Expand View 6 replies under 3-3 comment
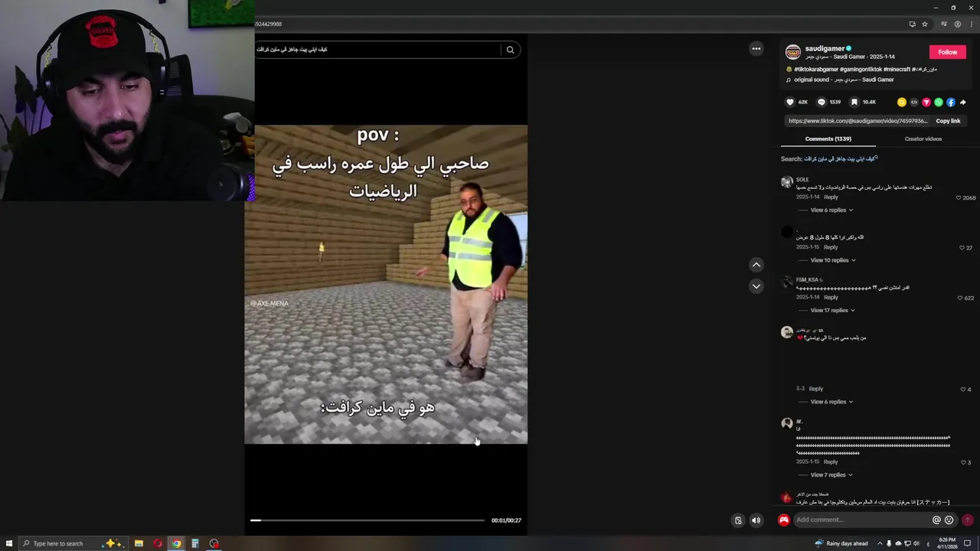This screenshot has width=980, height=551. [x=831, y=402]
